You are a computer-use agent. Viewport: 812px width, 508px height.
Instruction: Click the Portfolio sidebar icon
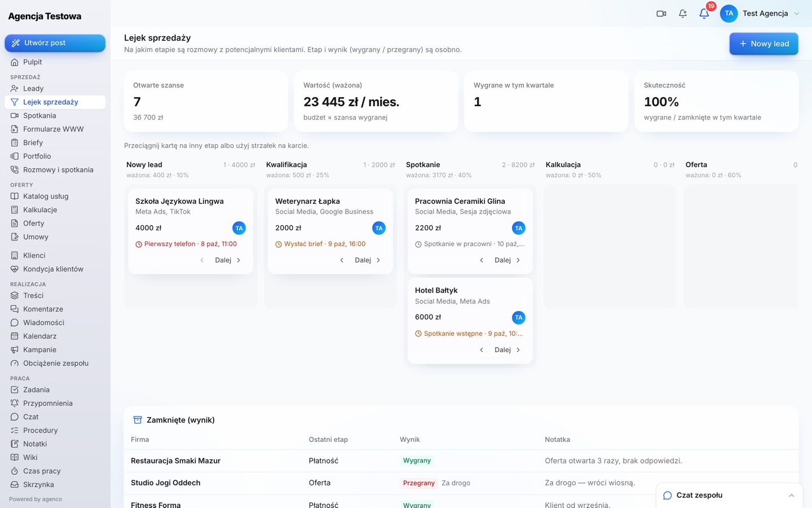point(15,156)
